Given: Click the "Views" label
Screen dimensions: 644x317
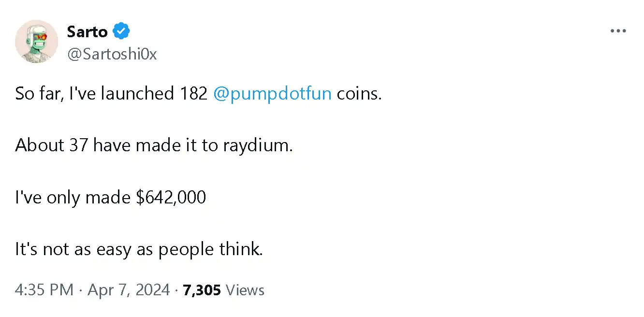Looking at the screenshot, I should [x=245, y=290].
